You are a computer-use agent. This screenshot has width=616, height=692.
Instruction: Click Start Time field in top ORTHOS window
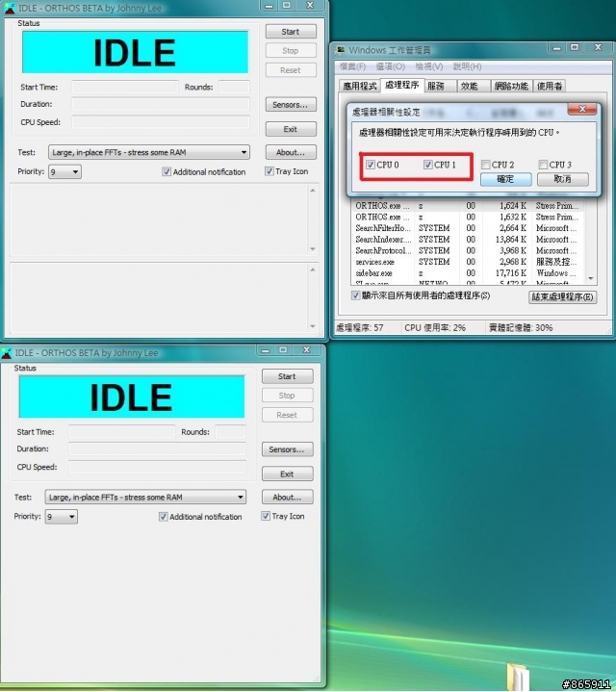pyautogui.click(x=125, y=87)
